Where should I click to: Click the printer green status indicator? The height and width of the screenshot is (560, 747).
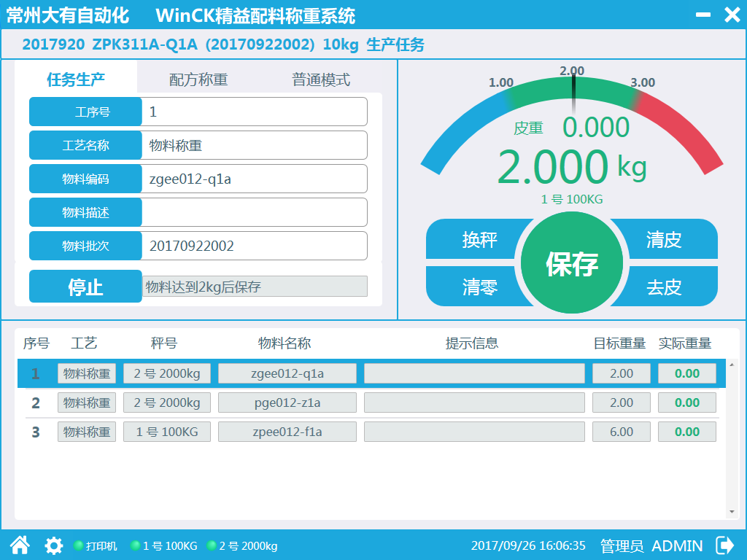(x=79, y=545)
